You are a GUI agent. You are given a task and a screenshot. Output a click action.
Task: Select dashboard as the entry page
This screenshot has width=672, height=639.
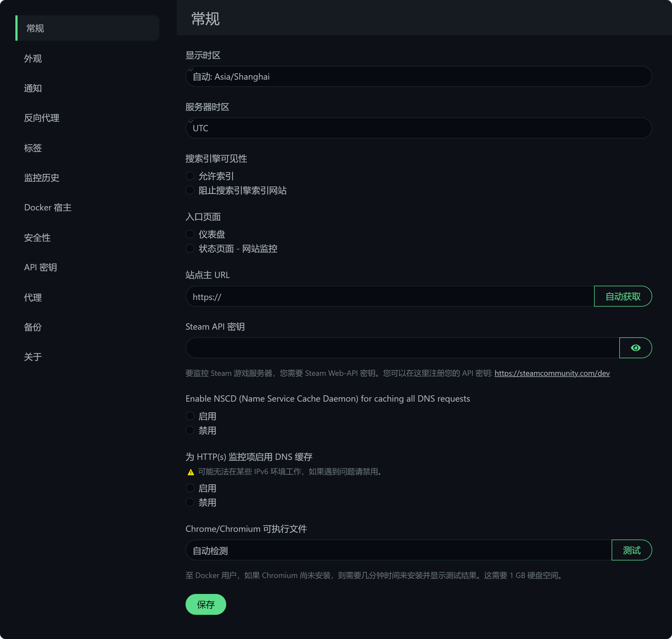[190, 234]
